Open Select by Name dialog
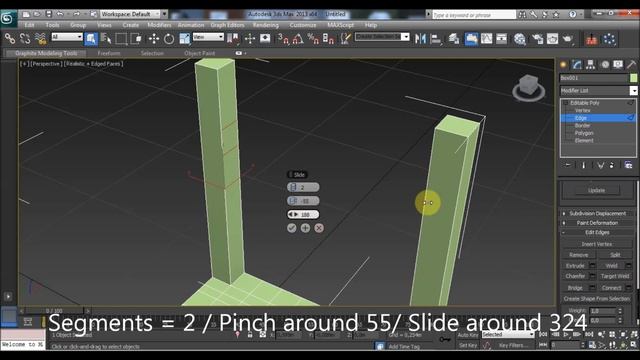The image size is (640, 360). coord(106,39)
